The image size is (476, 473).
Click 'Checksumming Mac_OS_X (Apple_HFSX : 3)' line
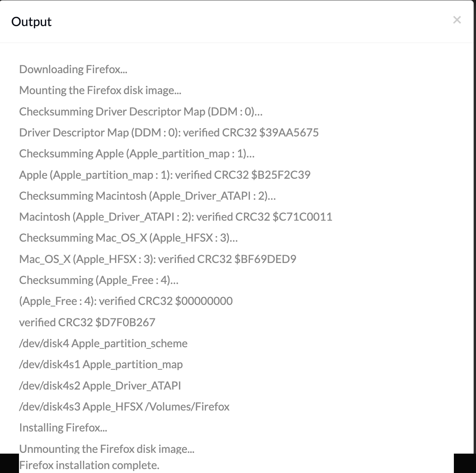128,238
